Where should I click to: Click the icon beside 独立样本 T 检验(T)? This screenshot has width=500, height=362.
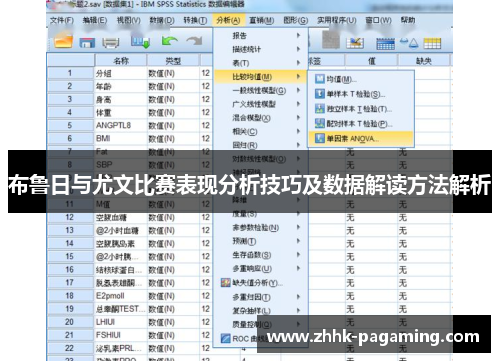[320, 109]
